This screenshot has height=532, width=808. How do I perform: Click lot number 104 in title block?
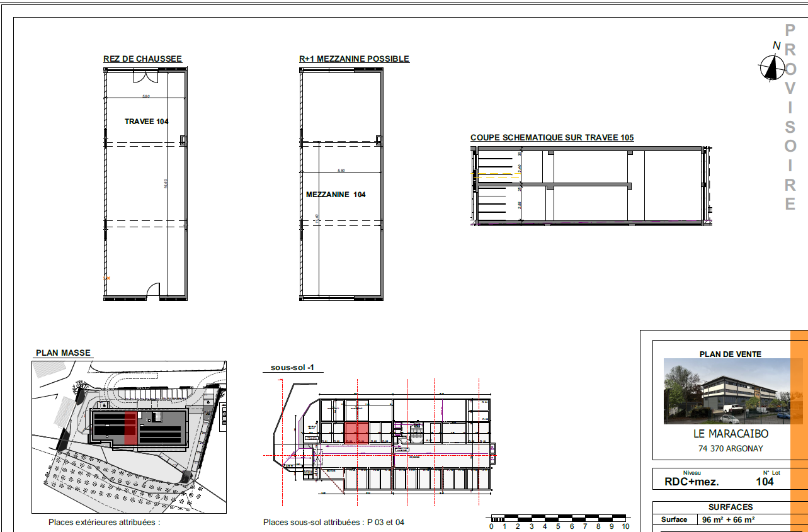(765, 482)
